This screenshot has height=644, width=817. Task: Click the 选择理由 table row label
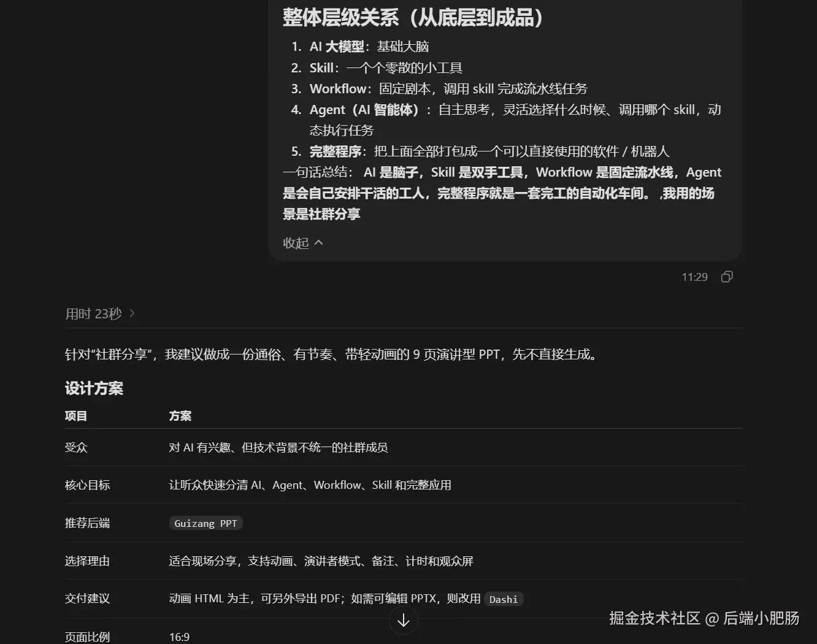88,561
